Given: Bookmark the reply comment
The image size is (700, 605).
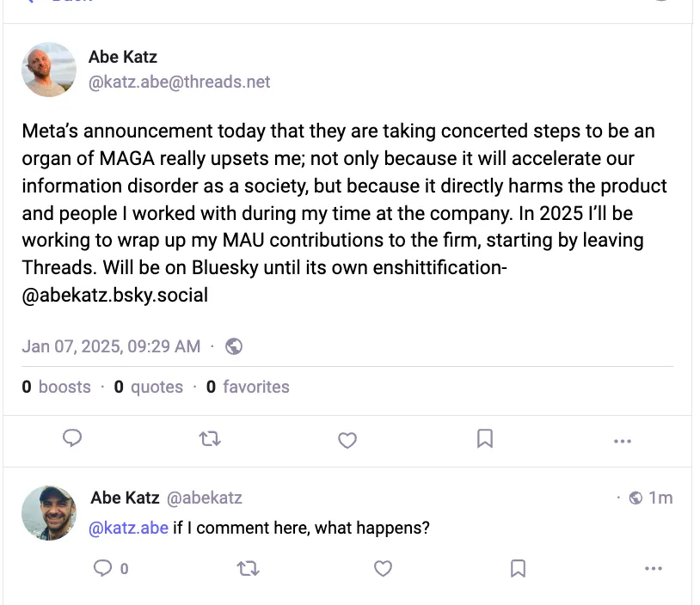Looking at the screenshot, I should [518, 568].
